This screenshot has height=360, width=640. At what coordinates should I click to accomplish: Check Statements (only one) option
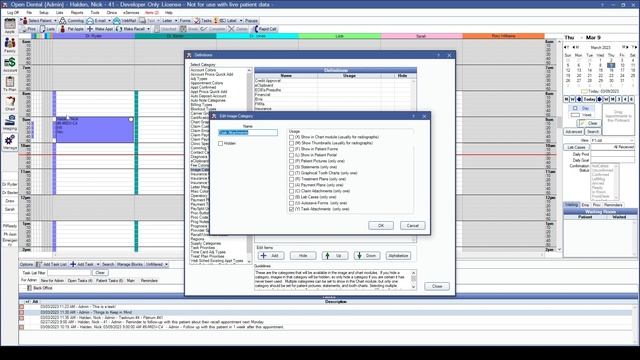291,167
